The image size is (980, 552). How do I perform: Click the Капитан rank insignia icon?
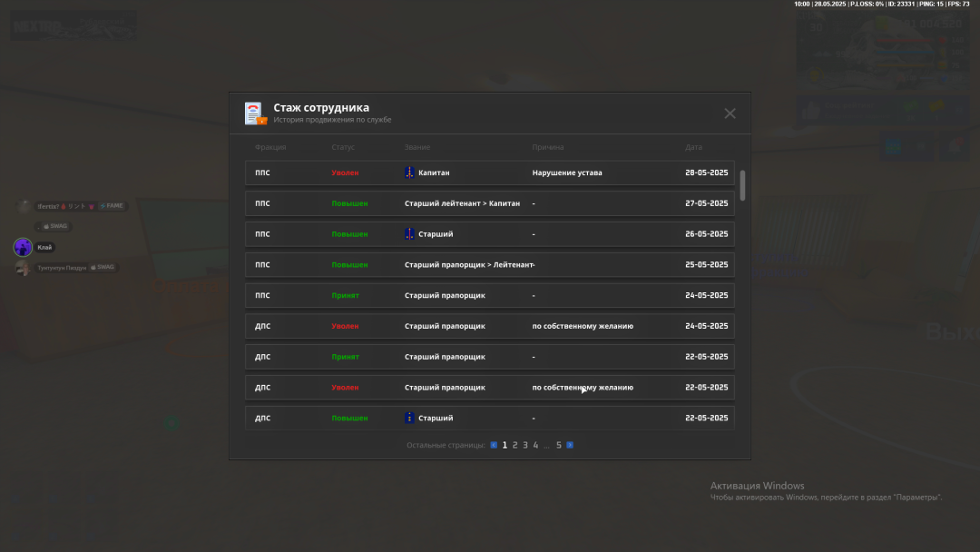point(409,172)
